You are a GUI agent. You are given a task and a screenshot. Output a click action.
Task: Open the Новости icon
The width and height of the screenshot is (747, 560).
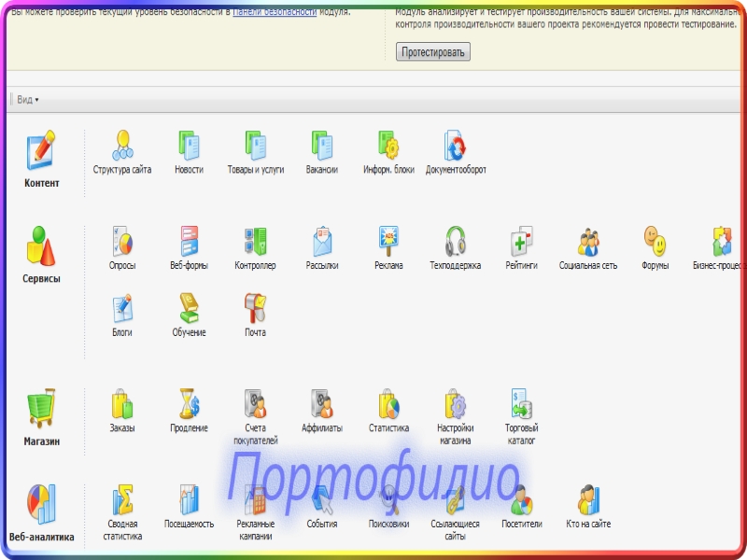(190, 146)
